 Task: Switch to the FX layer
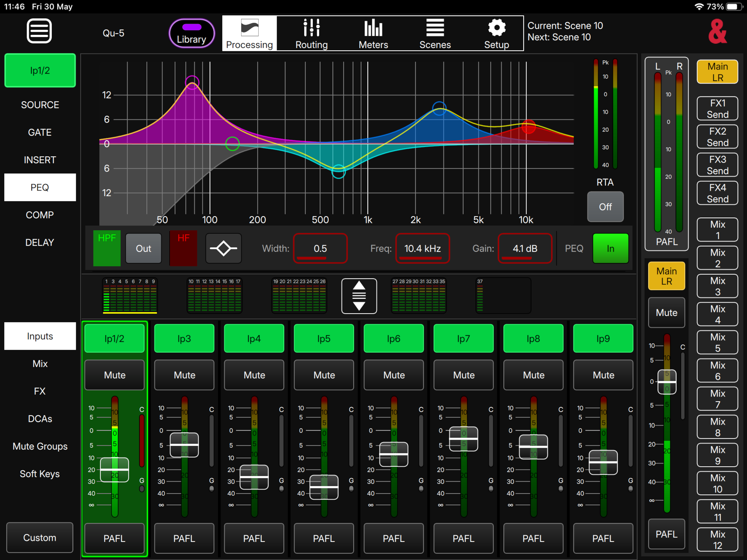click(x=40, y=391)
